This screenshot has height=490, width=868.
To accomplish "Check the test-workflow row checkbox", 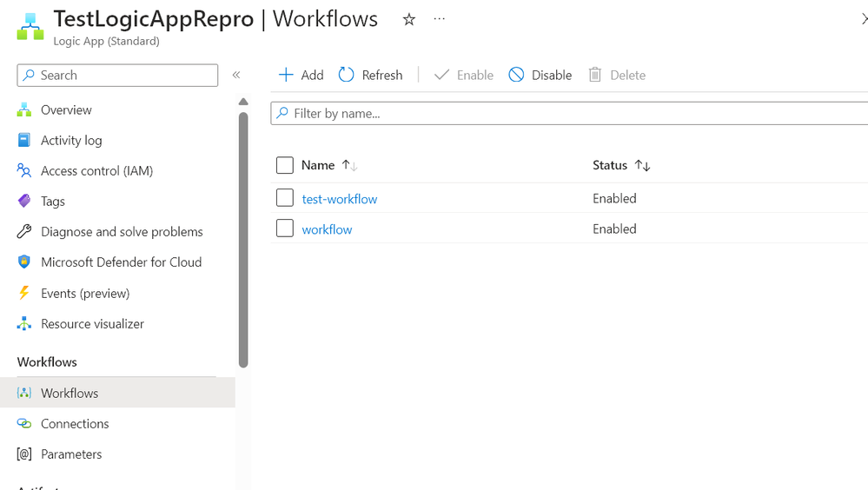I will coord(284,198).
